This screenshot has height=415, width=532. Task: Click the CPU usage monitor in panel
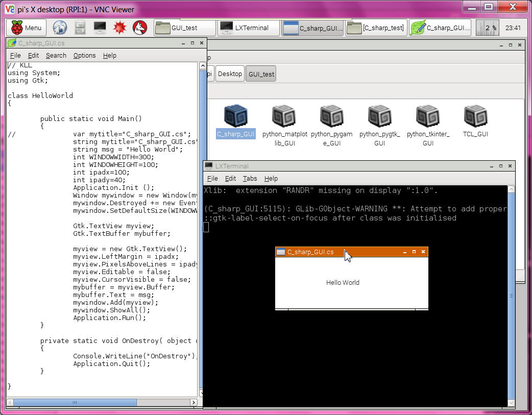tap(487, 28)
